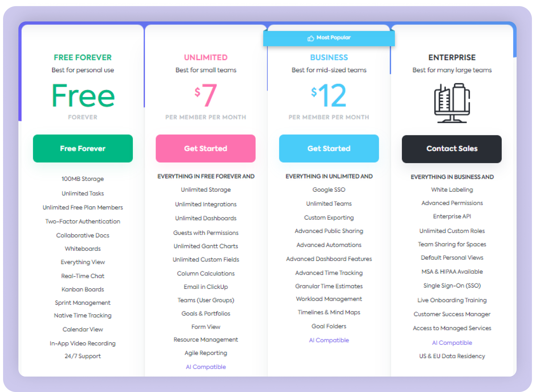Click 24/7 Support feature
The height and width of the screenshot is (392, 535).
click(x=83, y=356)
